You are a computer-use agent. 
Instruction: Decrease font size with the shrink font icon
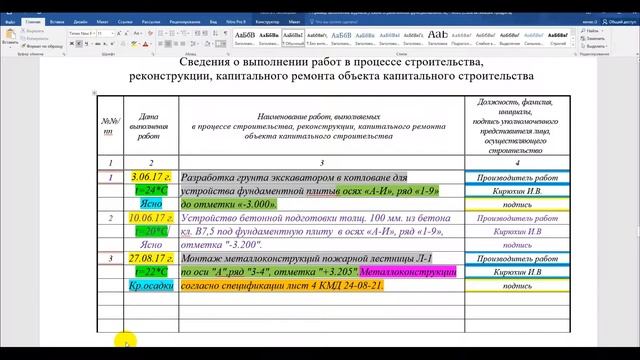[126, 33]
